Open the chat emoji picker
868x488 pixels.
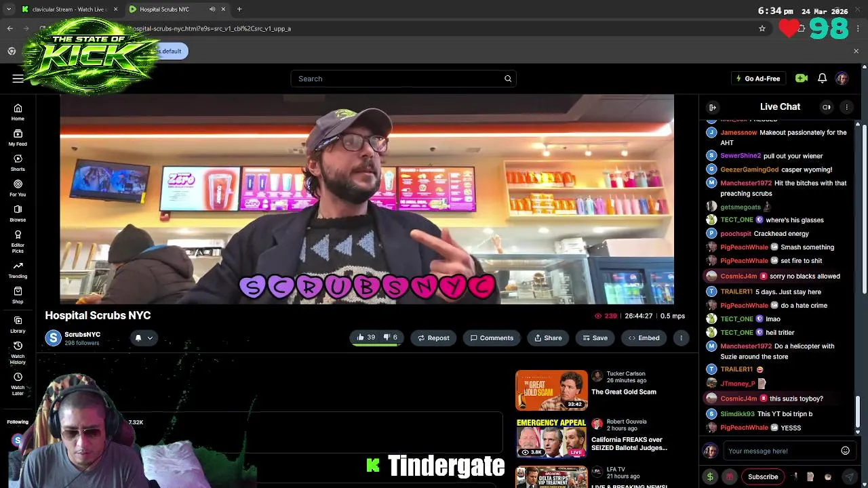point(845,451)
